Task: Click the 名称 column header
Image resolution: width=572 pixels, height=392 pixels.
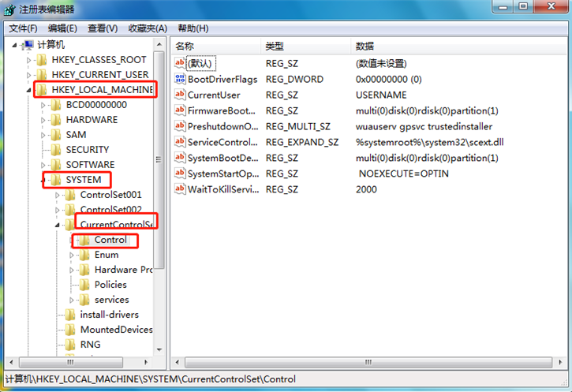Action: 185,47
